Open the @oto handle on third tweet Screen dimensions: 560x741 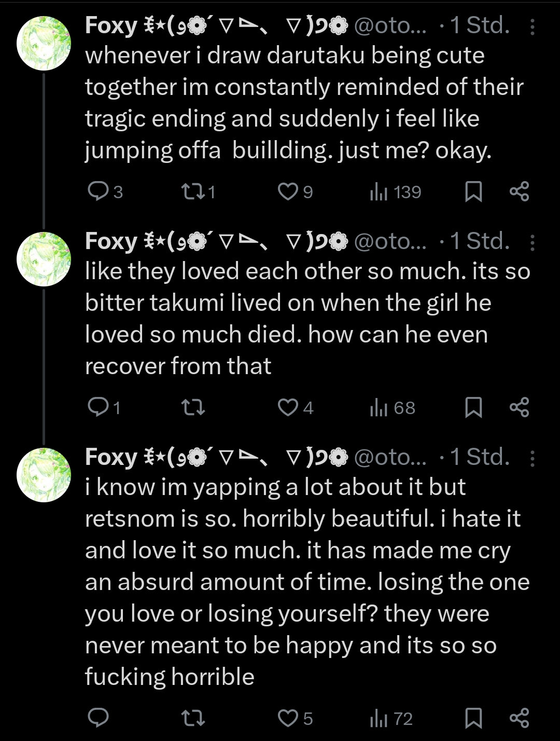pyautogui.click(x=390, y=457)
